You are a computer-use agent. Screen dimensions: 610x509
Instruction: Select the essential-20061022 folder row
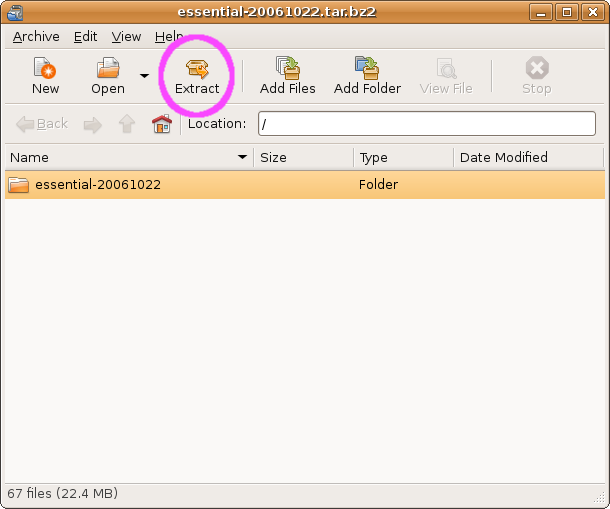(x=305, y=184)
